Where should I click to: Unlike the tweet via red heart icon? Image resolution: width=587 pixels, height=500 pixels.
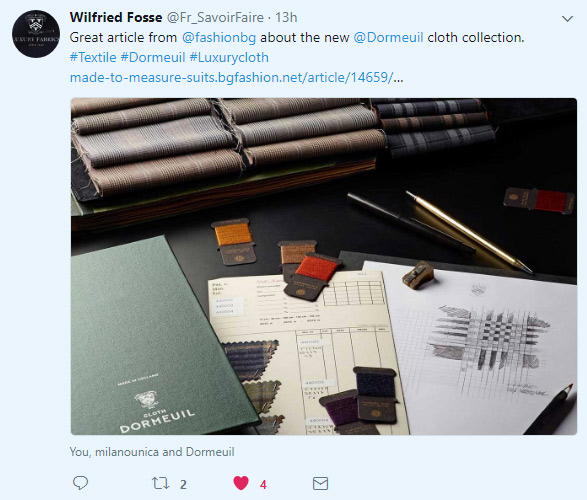click(241, 483)
